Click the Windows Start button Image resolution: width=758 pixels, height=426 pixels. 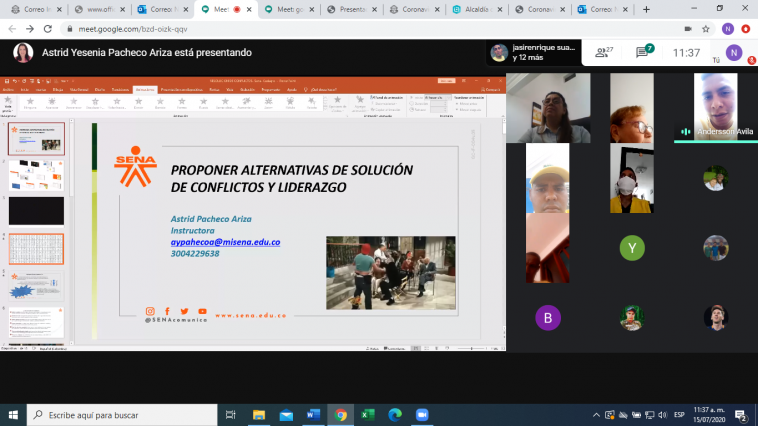(x=13, y=415)
